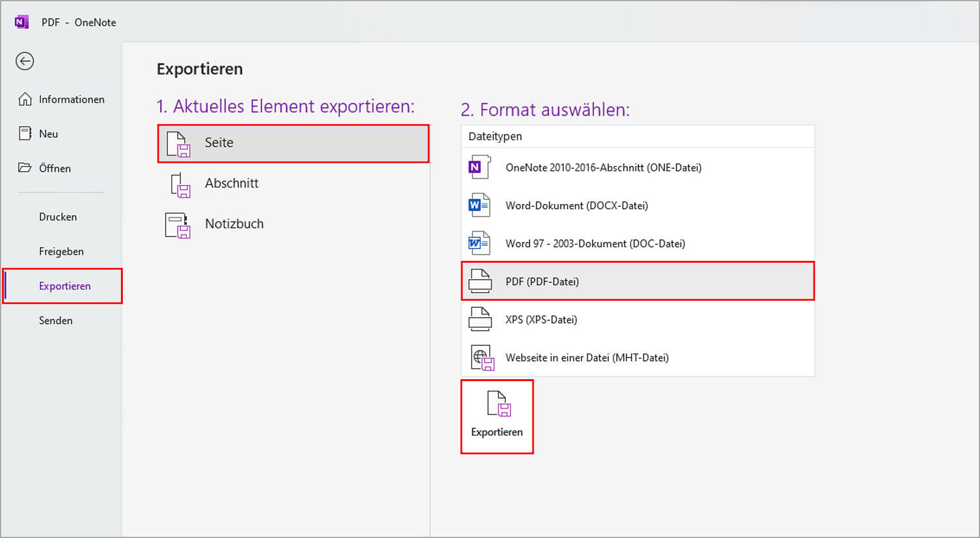Click the Word DOCX file icon
This screenshot has width=980, height=538.
click(x=480, y=205)
